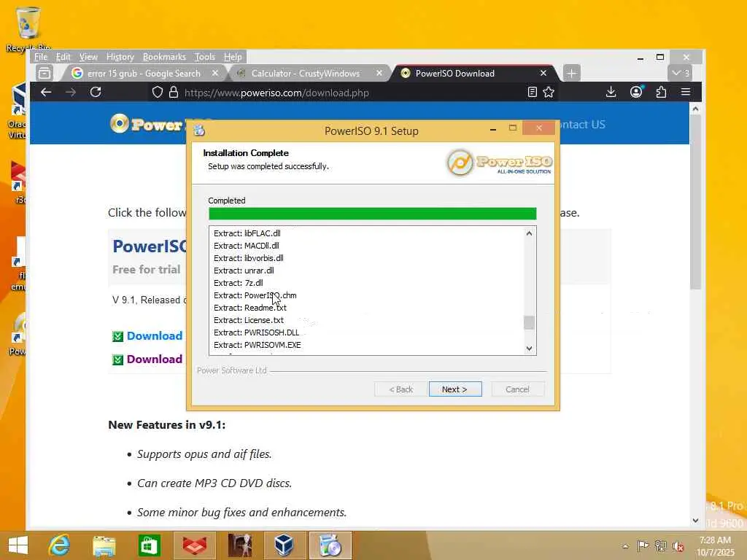Open the Firefox Help menu
This screenshot has height=560, width=747.
click(x=233, y=57)
